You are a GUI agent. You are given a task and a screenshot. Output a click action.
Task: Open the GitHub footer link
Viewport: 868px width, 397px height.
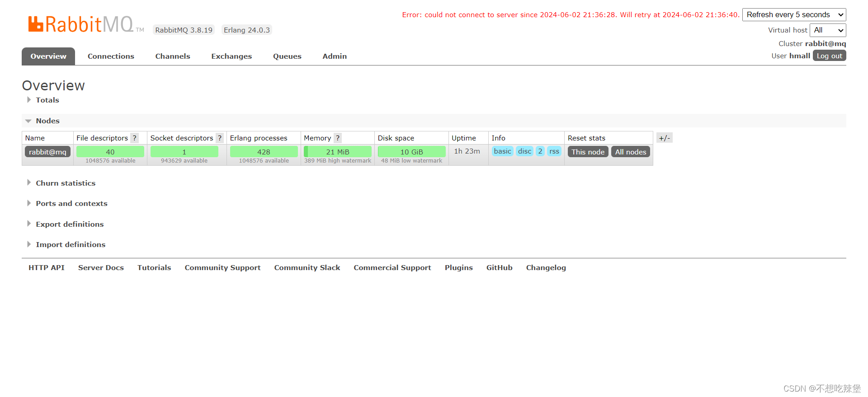point(500,268)
